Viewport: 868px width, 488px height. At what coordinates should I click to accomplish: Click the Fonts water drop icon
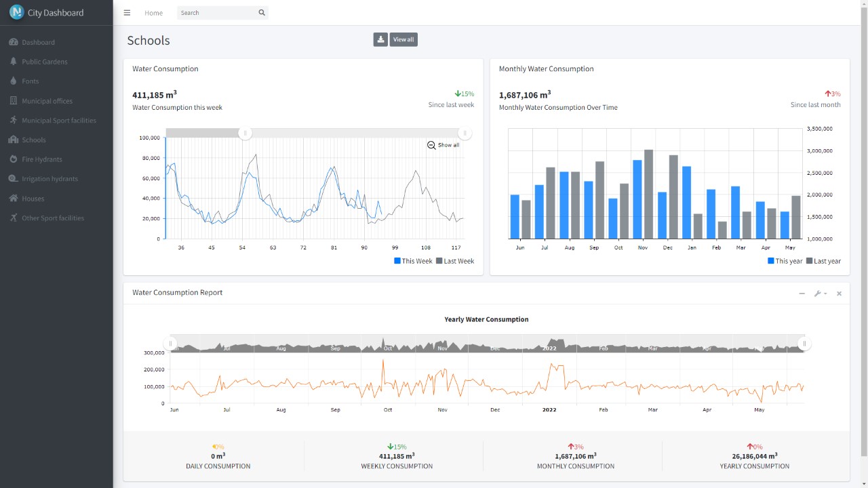tap(13, 81)
